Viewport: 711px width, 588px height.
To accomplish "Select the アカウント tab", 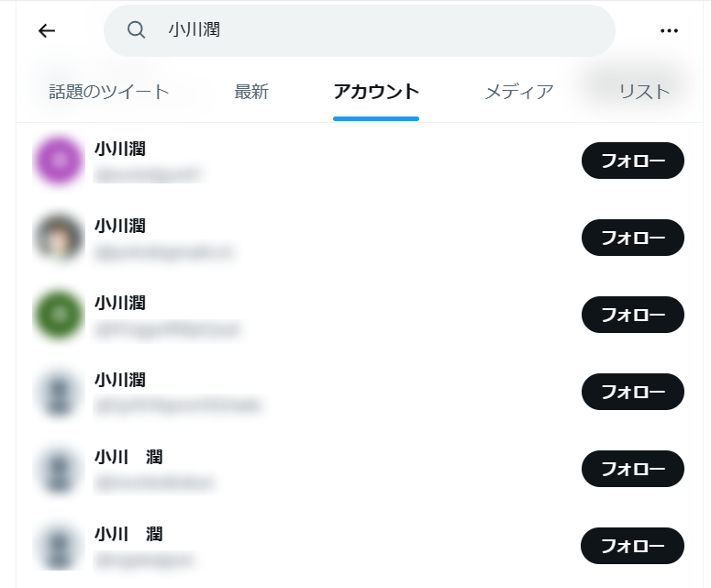I will (x=376, y=92).
